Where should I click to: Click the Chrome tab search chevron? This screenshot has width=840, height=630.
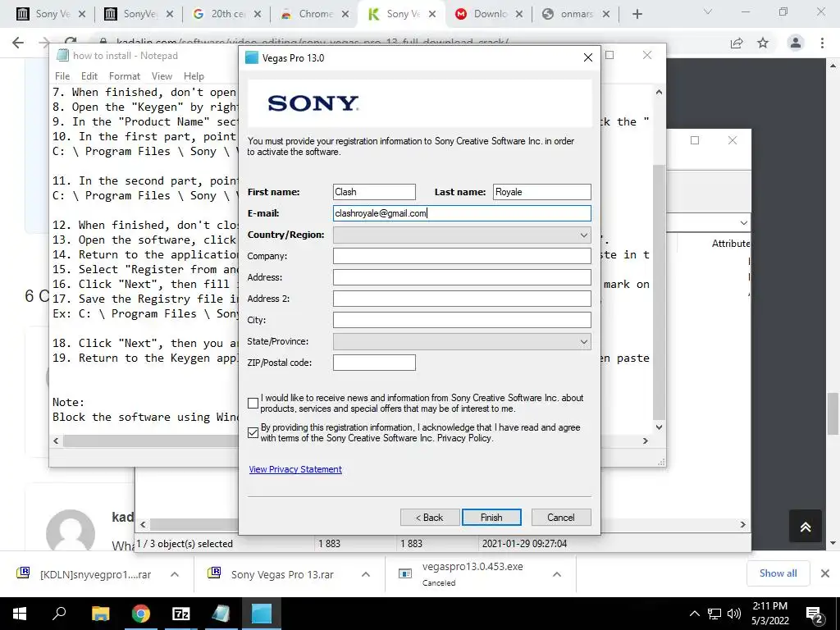coord(708,11)
